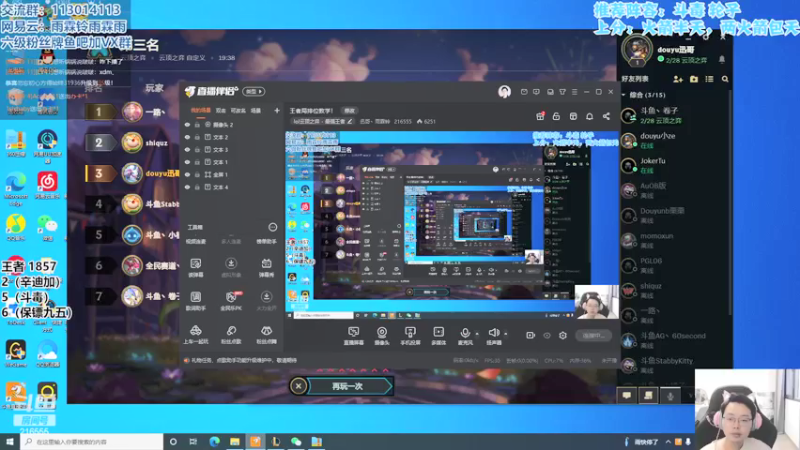Screen dimensions: 800x450
Task: Open the 粉丝点舞 tool
Action: click(266, 335)
